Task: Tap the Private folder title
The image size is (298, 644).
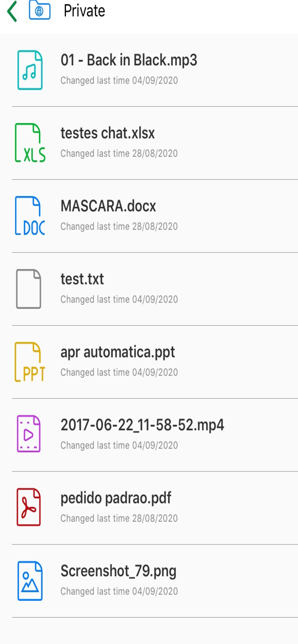Action: pyautogui.click(x=84, y=11)
